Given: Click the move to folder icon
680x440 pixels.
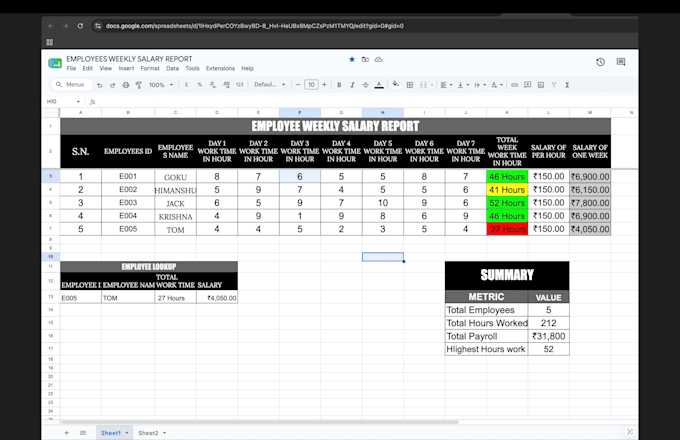Looking at the screenshot, I should click(x=365, y=59).
